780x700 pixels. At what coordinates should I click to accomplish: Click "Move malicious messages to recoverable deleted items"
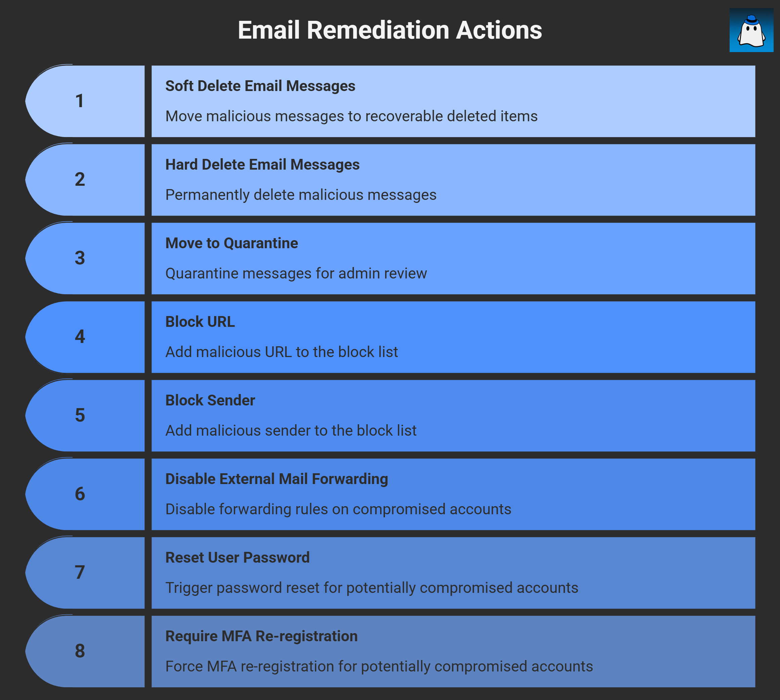(x=352, y=116)
